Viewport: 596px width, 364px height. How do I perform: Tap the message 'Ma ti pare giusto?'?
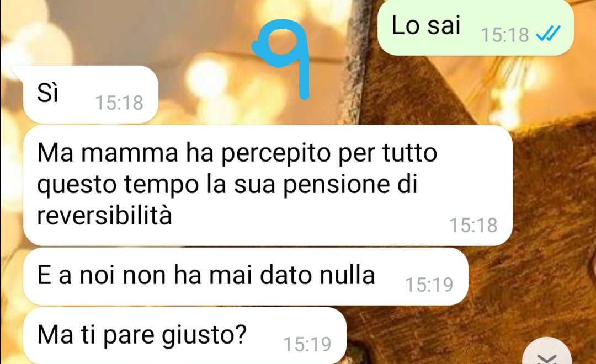click(x=185, y=336)
